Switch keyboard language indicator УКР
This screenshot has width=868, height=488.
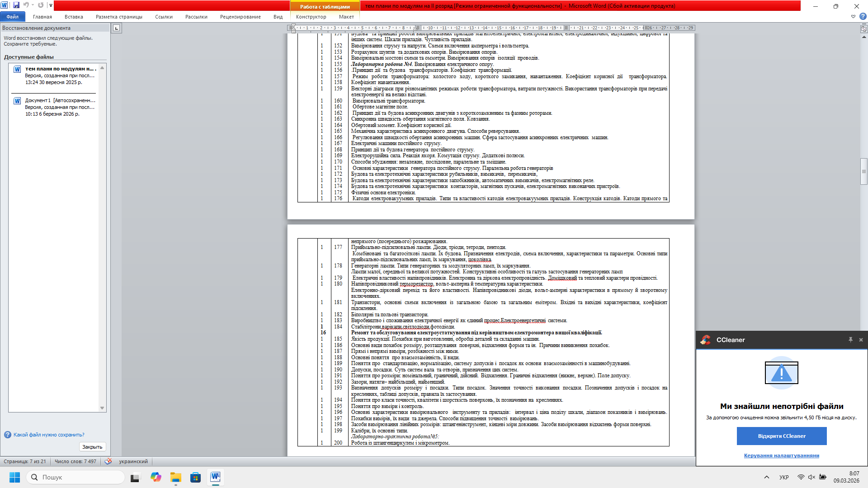[x=784, y=477]
